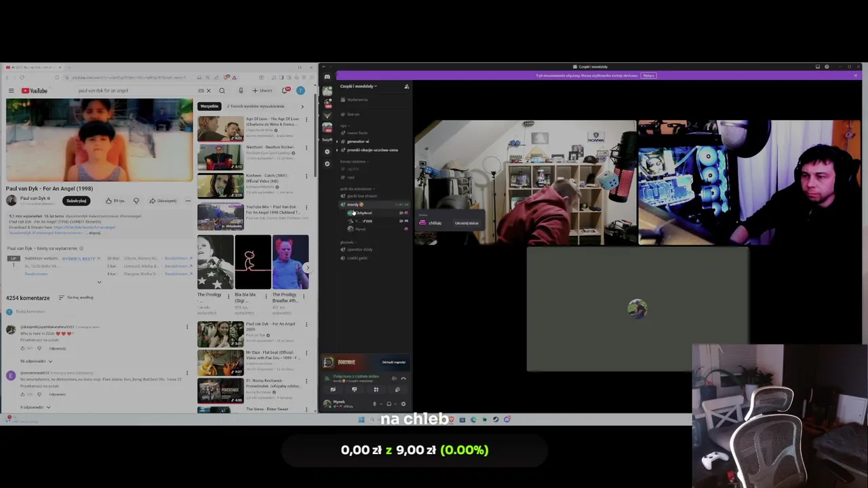Join the mordy voice channel
Image resolution: width=868 pixels, height=488 pixels.
pos(373,204)
